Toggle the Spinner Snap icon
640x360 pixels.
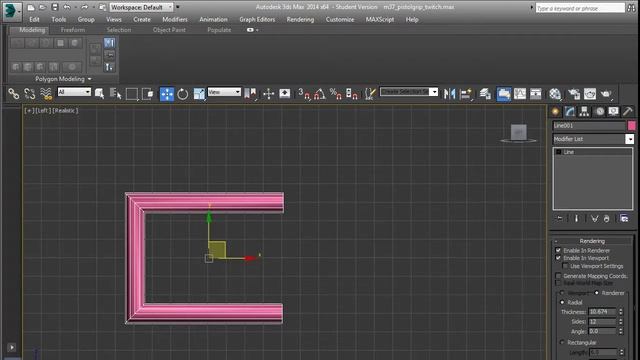[x=352, y=94]
